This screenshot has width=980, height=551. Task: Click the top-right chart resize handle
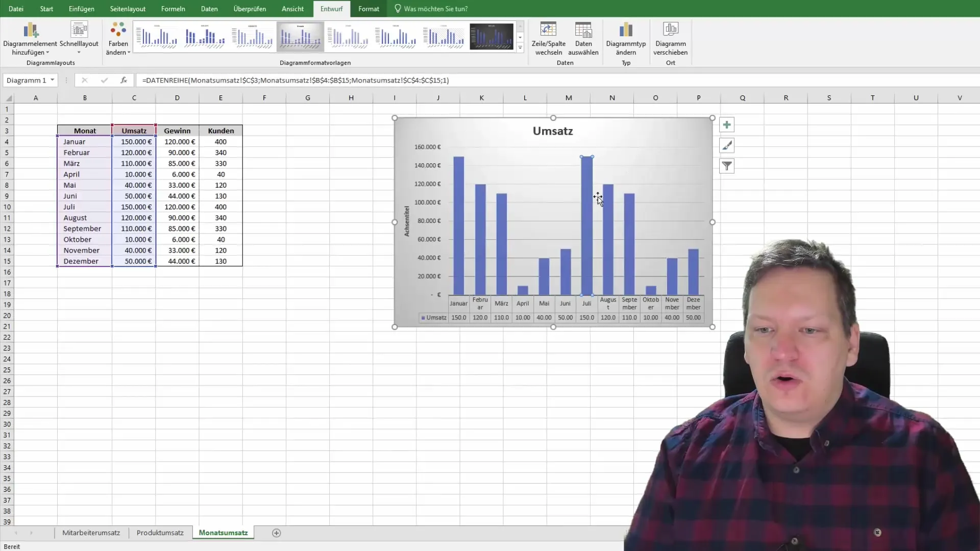pyautogui.click(x=713, y=118)
